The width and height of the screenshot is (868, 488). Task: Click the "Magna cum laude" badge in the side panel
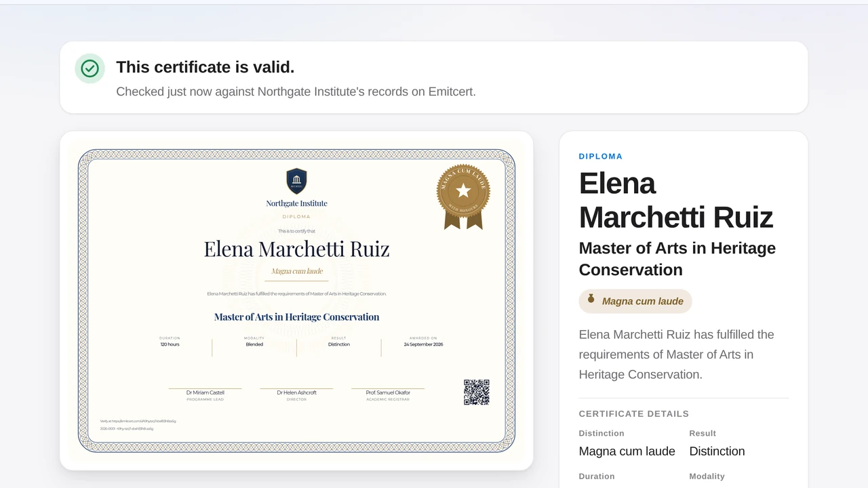(635, 301)
